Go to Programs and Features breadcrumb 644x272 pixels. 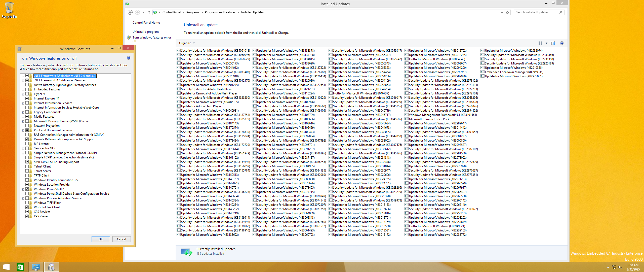click(x=220, y=12)
